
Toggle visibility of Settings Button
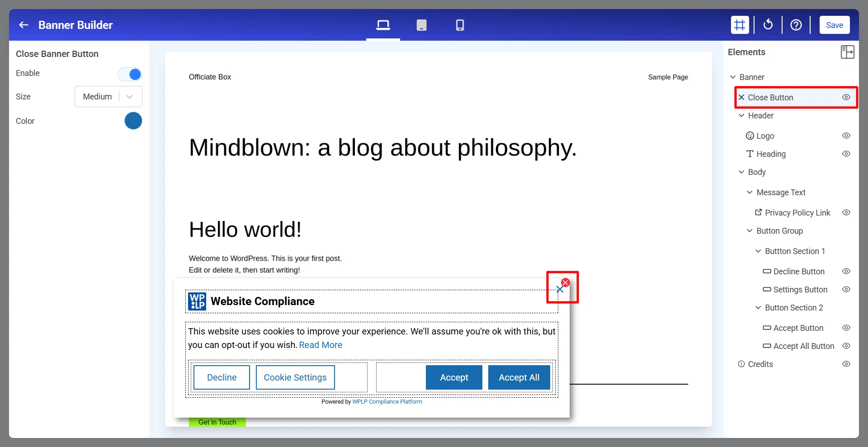point(846,289)
